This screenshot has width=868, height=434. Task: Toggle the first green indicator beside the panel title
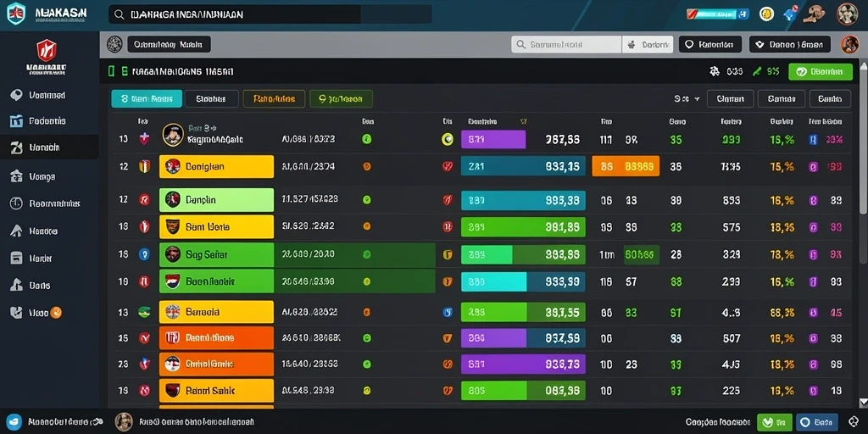pyautogui.click(x=111, y=71)
